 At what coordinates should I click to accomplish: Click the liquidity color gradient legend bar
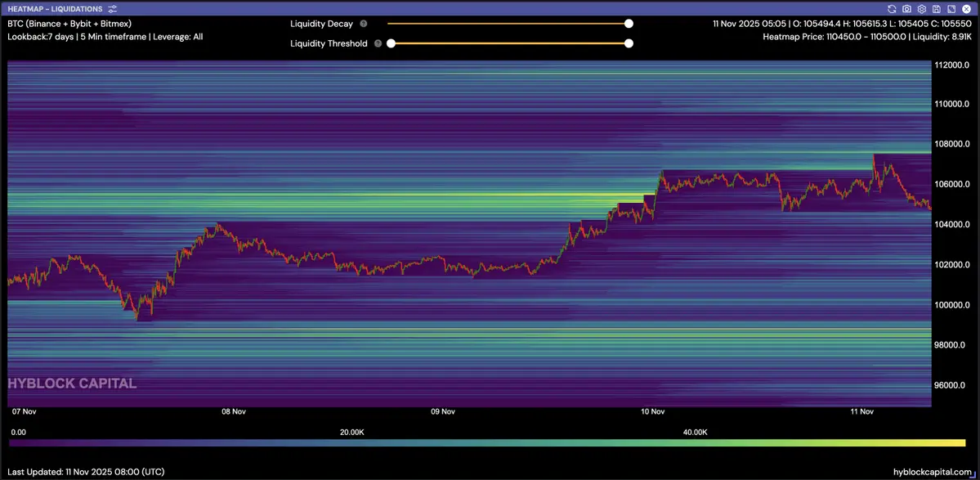pyautogui.click(x=487, y=442)
